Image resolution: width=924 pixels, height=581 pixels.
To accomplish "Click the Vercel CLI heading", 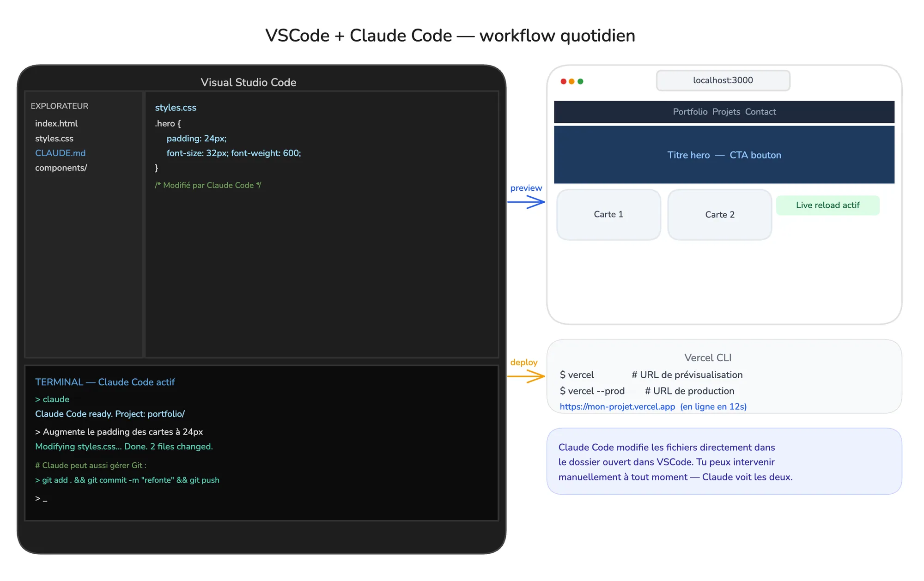I will click(x=708, y=357).
